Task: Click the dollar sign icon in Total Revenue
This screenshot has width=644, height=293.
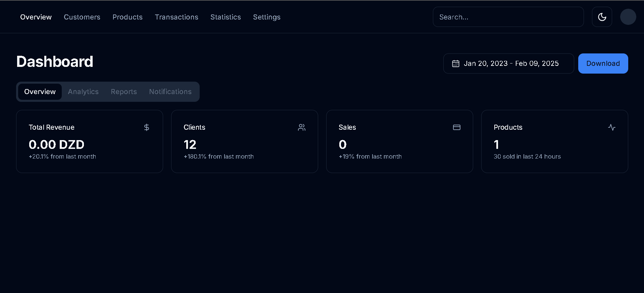Action: 147,127
